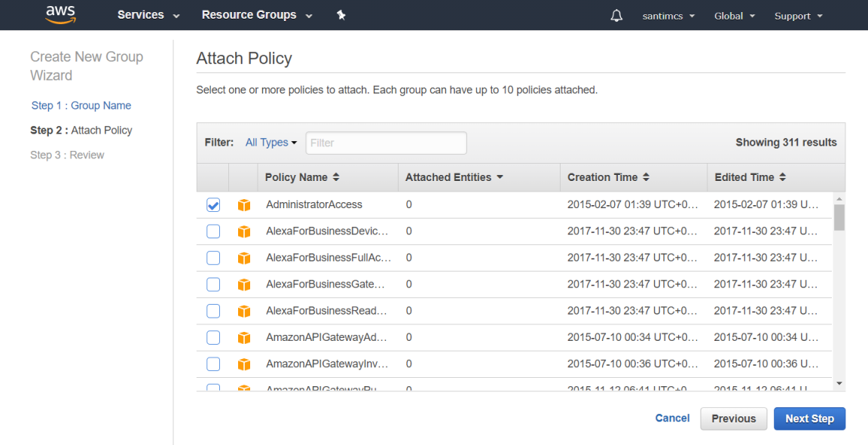
Task: Click the AmazonAPIGatewayAd… policy box icon
Action: 244,338
